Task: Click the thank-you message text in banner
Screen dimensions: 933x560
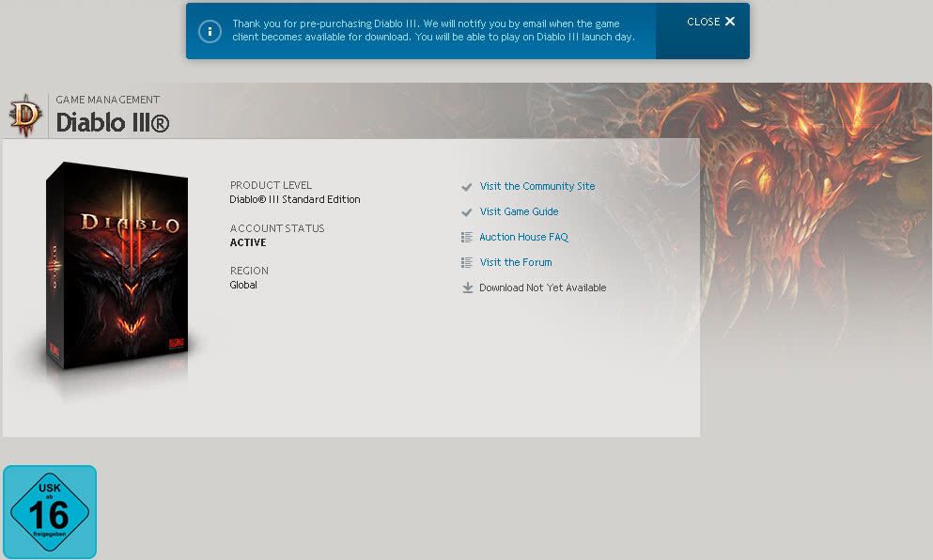Action: coord(433,30)
